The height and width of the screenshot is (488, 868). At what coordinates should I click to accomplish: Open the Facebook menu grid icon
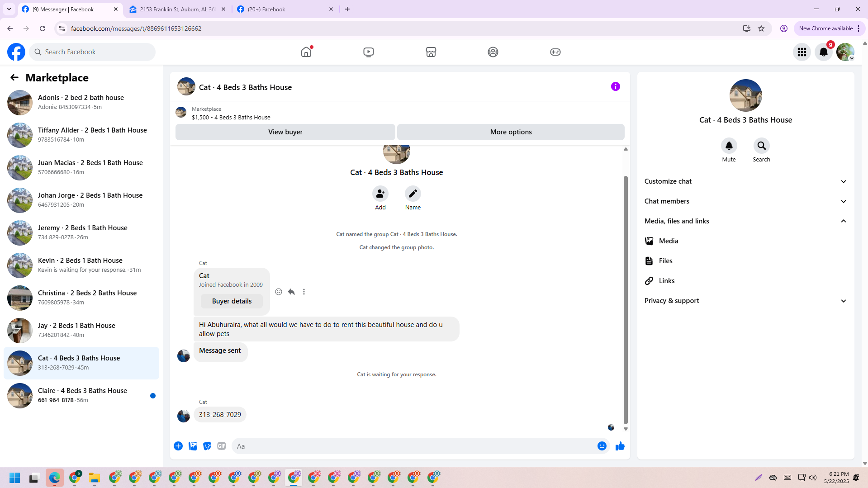pyautogui.click(x=802, y=52)
